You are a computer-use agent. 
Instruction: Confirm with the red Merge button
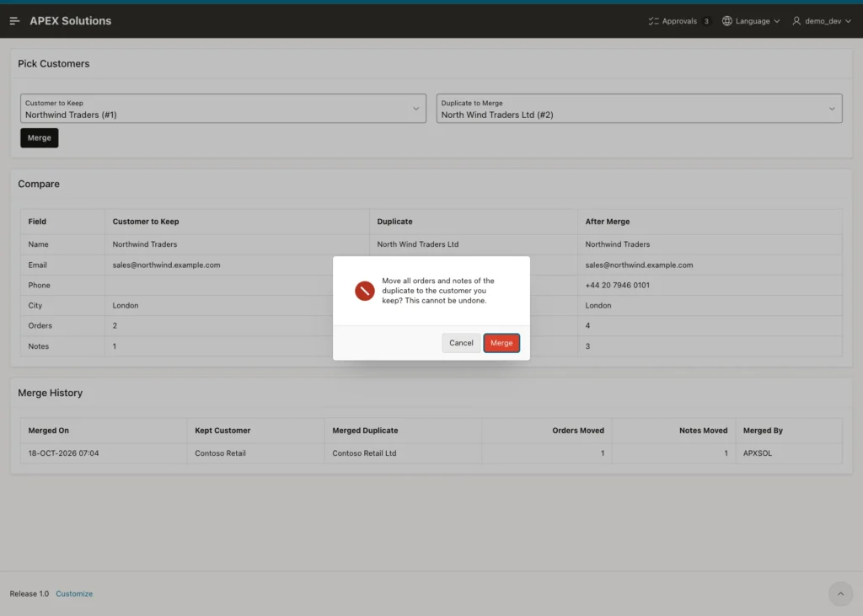pyautogui.click(x=501, y=343)
